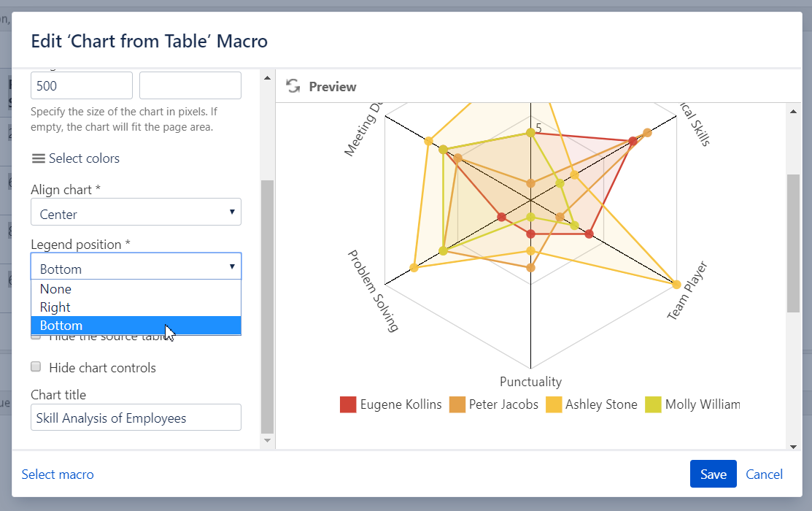Toggle the Ashley Stone legend swatch
Viewport: 812px width, 511px height.
[554, 404]
